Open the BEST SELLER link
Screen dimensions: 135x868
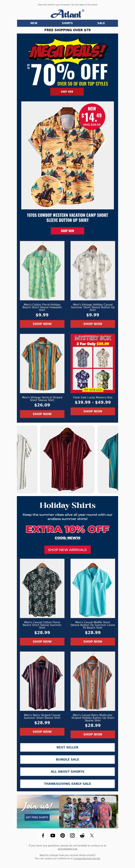67,747
